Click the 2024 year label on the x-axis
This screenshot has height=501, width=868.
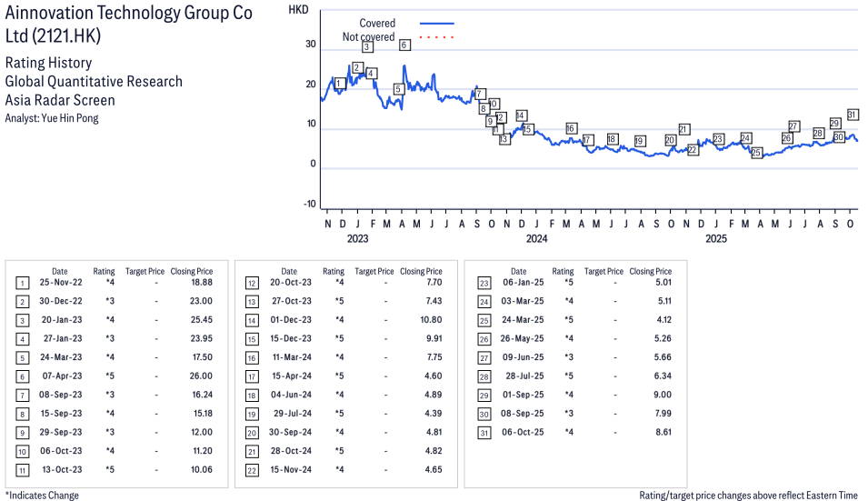tap(536, 239)
